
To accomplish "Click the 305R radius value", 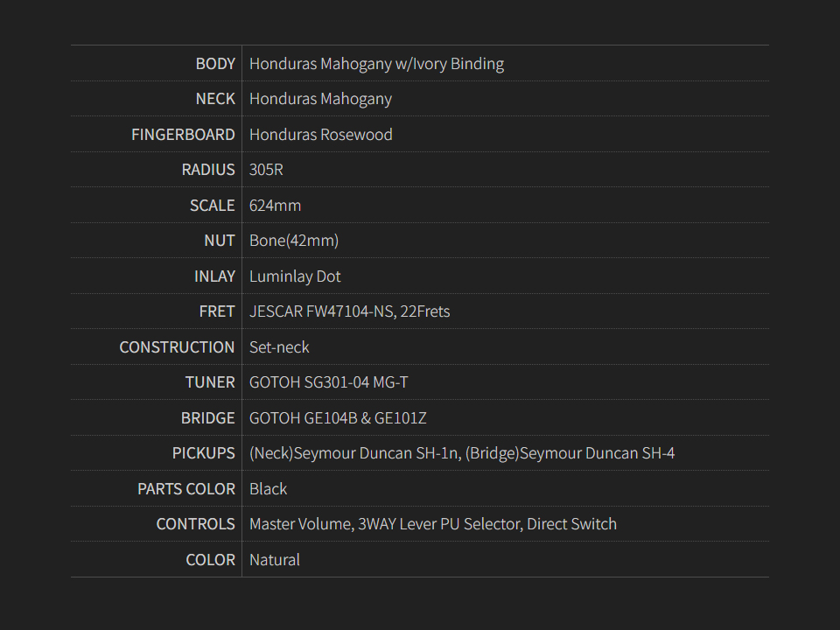I will click(266, 170).
